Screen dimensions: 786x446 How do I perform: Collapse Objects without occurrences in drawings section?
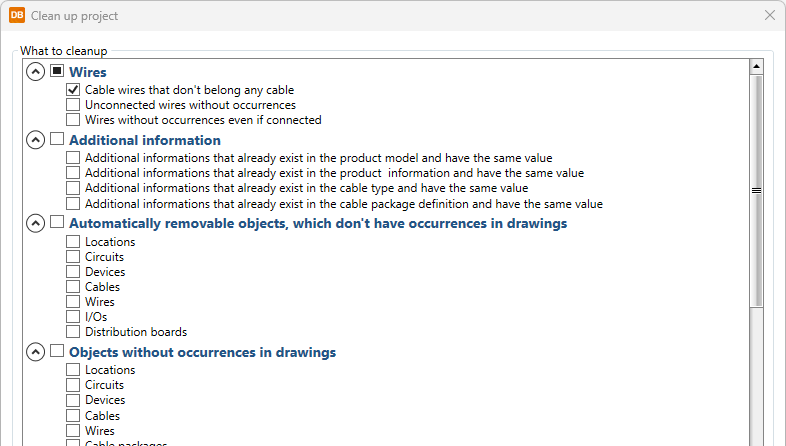tap(35, 352)
